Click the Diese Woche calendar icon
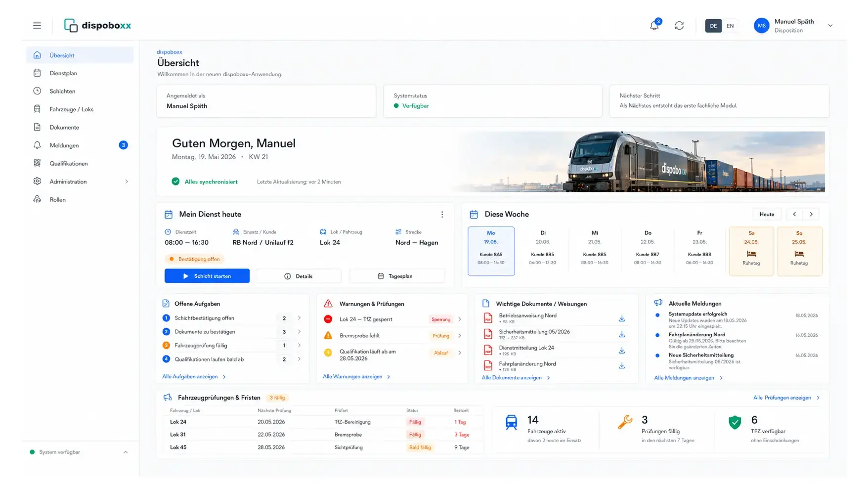868x493 pixels. point(474,215)
